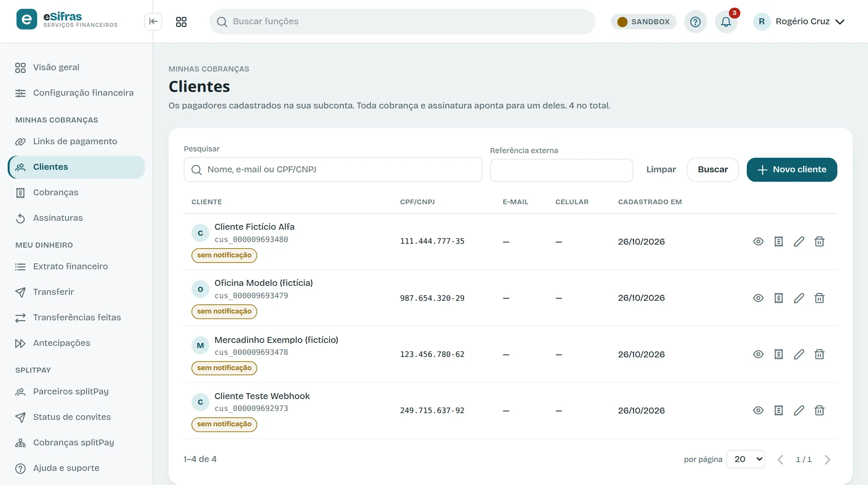Focus the Buscar funções search bar
The height and width of the screenshot is (485, 868).
(402, 22)
